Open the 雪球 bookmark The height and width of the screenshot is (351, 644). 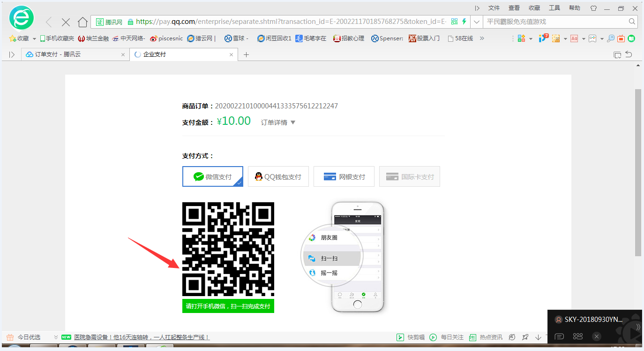point(237,38)
